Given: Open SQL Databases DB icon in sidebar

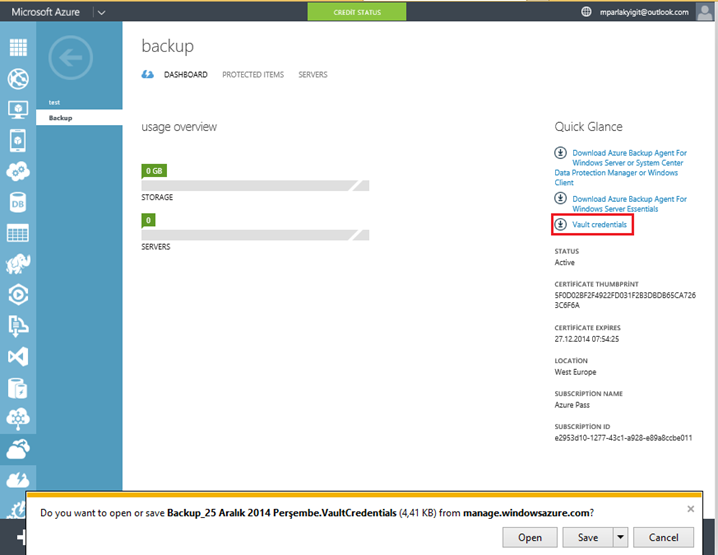Looking at the screenshot, I should pyautogui.click(x=18, y=202).
